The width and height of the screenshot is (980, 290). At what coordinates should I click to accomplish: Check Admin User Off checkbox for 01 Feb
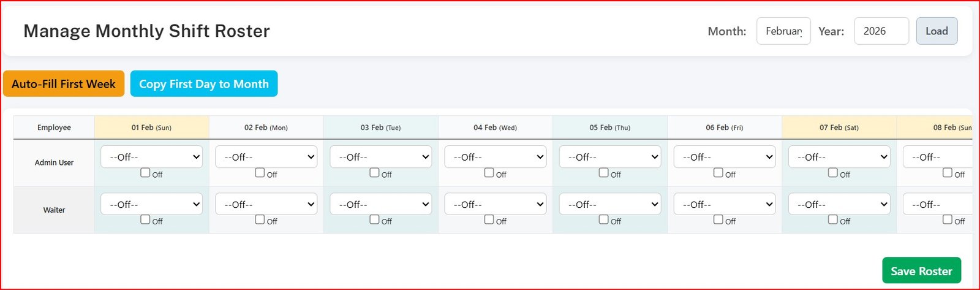click(145, 173)
